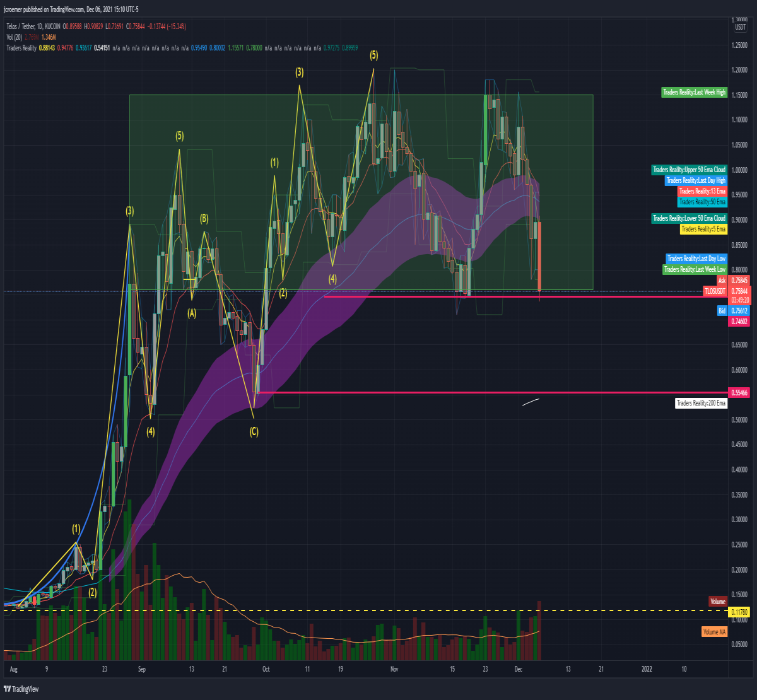757x700 pixels.
Task: Select the Traders Reality:13 Ema label
Action: pyautogui.click(x=702, y=191)
